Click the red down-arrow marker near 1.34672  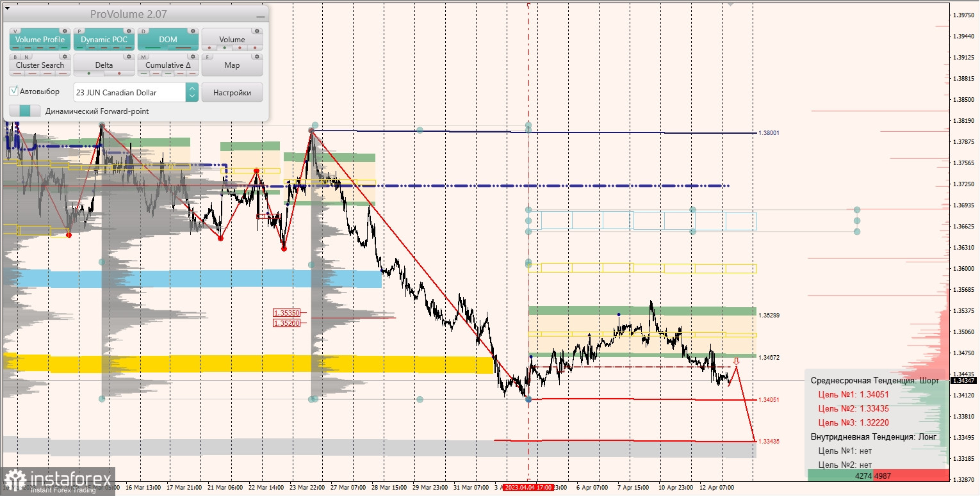pos(736,361)
